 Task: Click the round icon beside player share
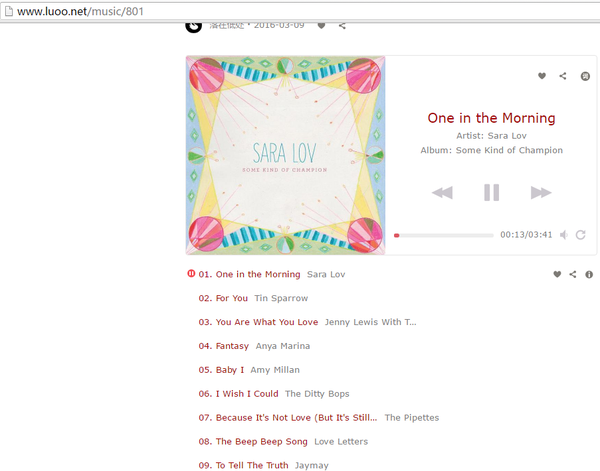(585, 76)
